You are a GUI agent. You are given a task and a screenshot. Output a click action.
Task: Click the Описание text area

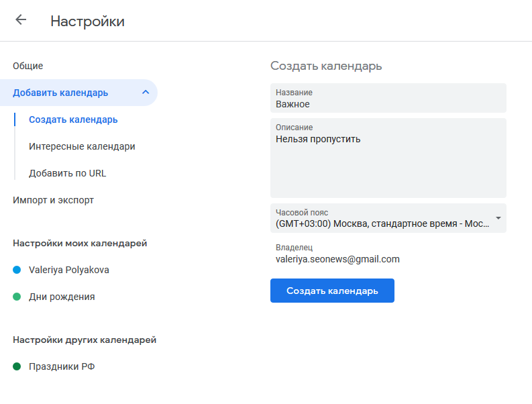(x=388, y=158)
